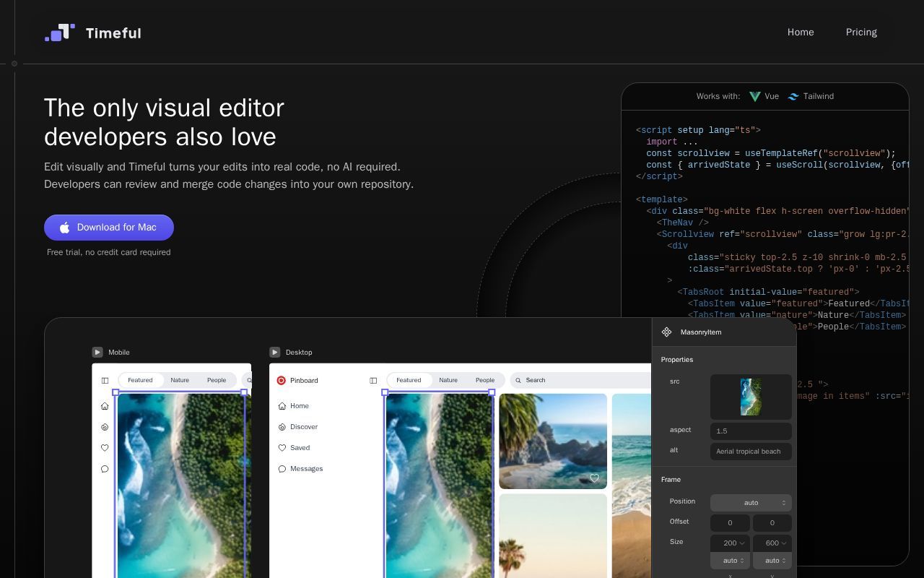Open Home in the Pinboard sidebar
The height and width of the screenshot is (578, 924).
point(293,406)
